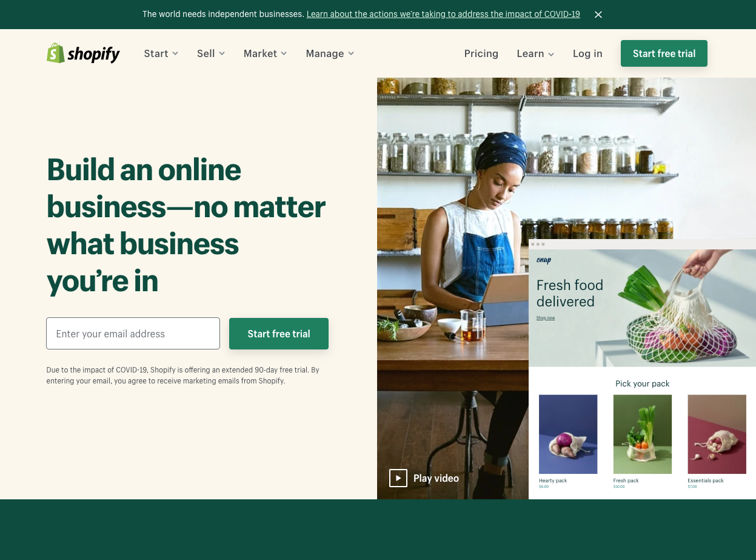Select the Fresh pack product thumbnail
The image size is (756, 560).
[x=643, y=434]
